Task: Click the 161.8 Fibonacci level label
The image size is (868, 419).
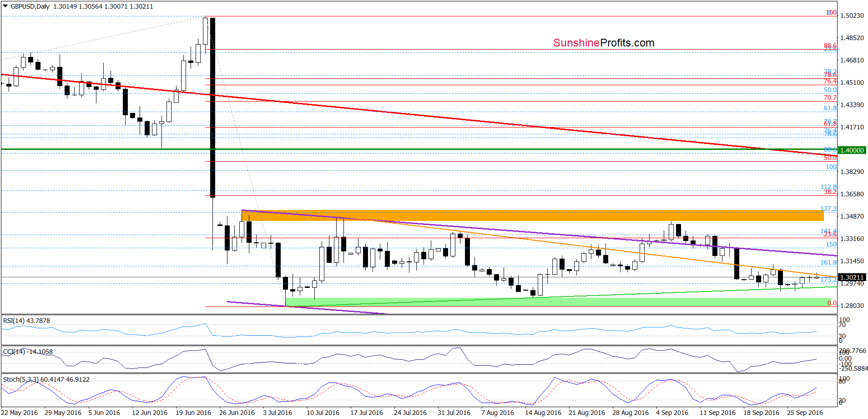Action: [x=828, y=262]
